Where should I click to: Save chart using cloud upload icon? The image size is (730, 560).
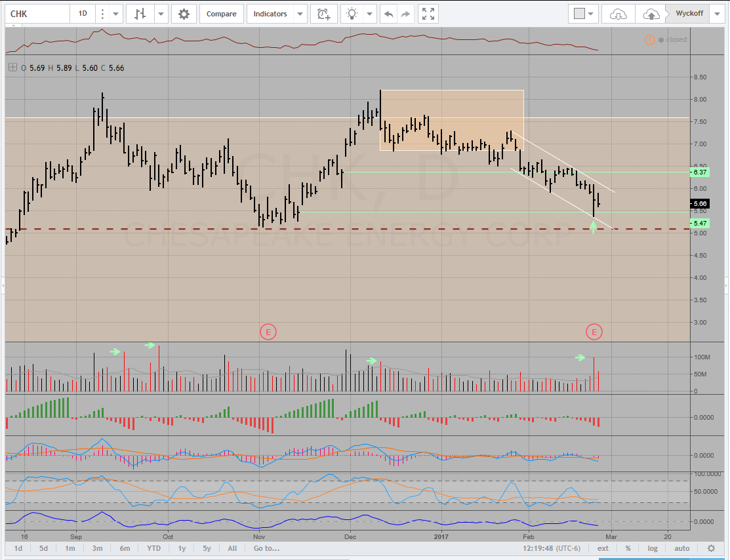(x=651, y=14)
